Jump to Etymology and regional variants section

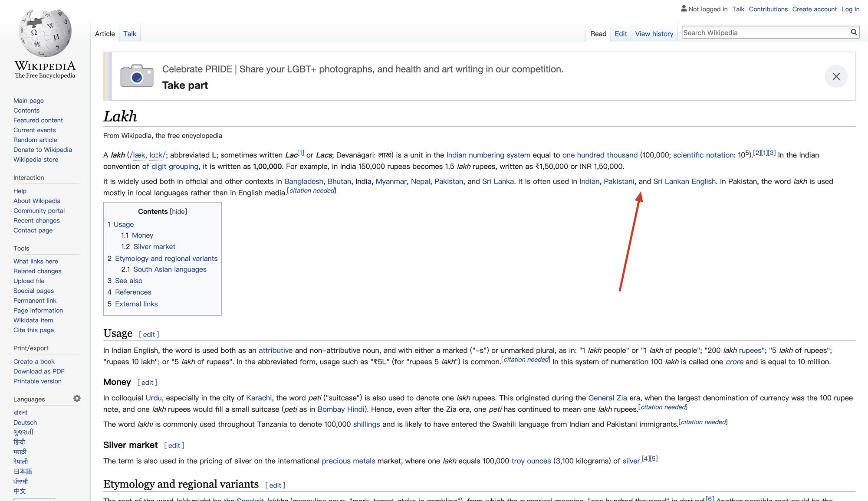pyautogui.click(x=166, y=259)
